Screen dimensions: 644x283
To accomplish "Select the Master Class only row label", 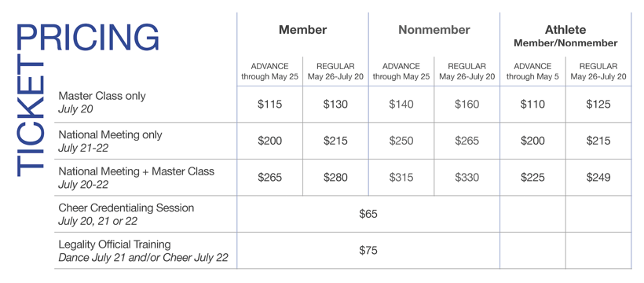I will coord(102,102).
